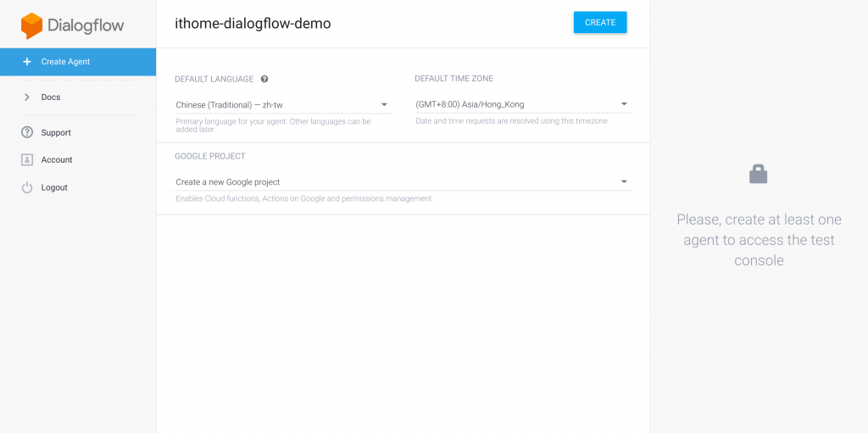Click the Account person icon
Viewport: 868px width, 433px height.
26,159
